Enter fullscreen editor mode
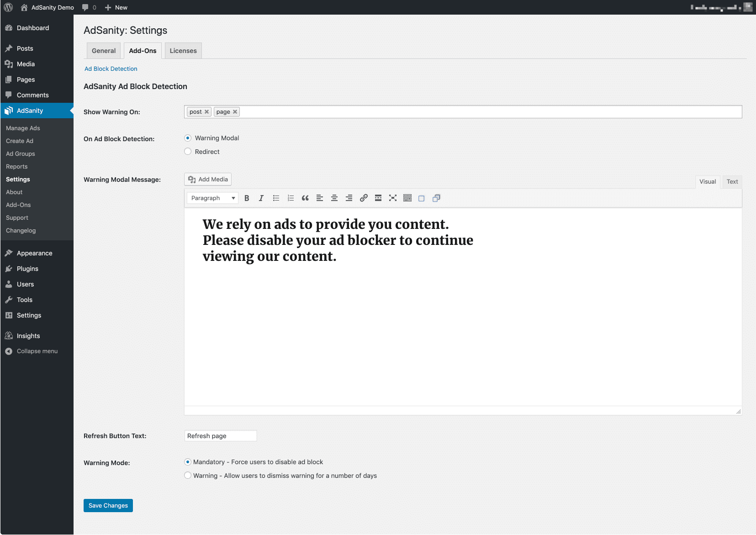Viewport: 756px width, 535px height. [393, 198]
